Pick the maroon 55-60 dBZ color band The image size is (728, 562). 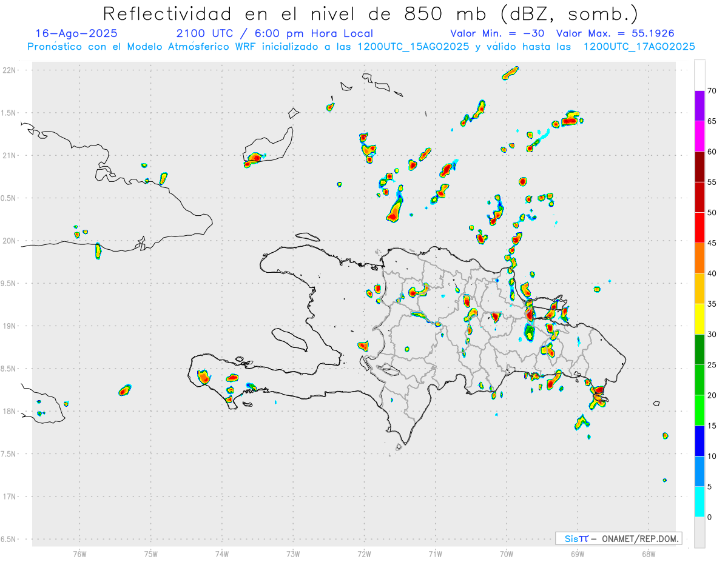[699, 167]
